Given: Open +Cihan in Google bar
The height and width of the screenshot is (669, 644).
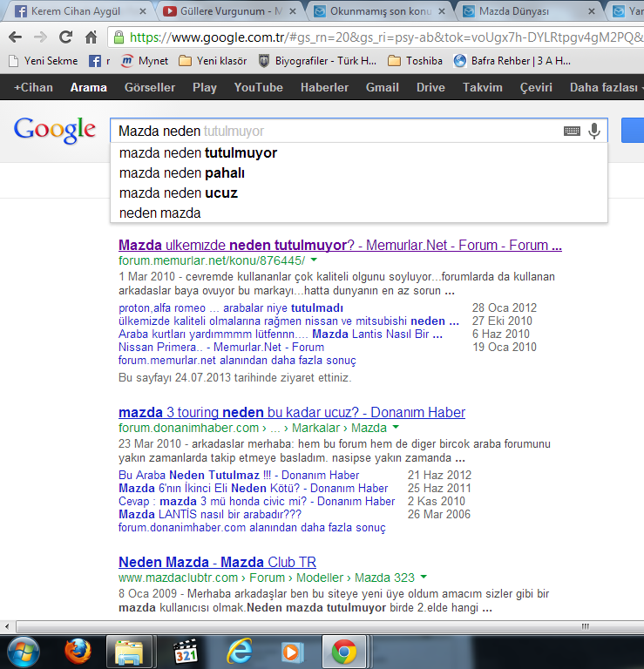Looking at the screenshot, I should click(x=33, y=87).
